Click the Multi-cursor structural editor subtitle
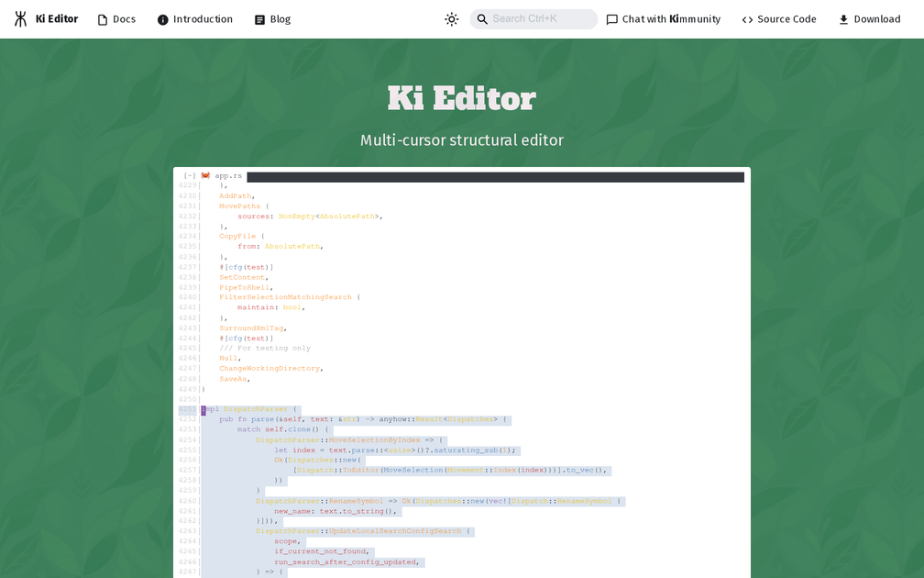 (461, 140)
